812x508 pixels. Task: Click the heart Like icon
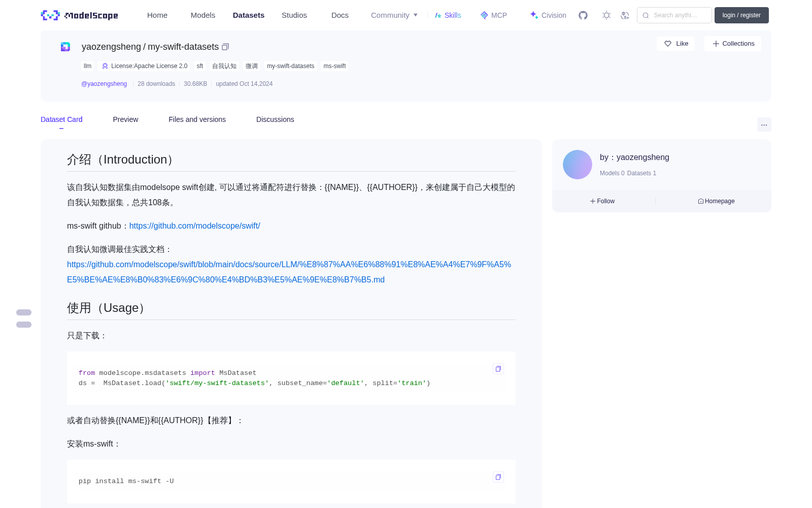(668, 44)
